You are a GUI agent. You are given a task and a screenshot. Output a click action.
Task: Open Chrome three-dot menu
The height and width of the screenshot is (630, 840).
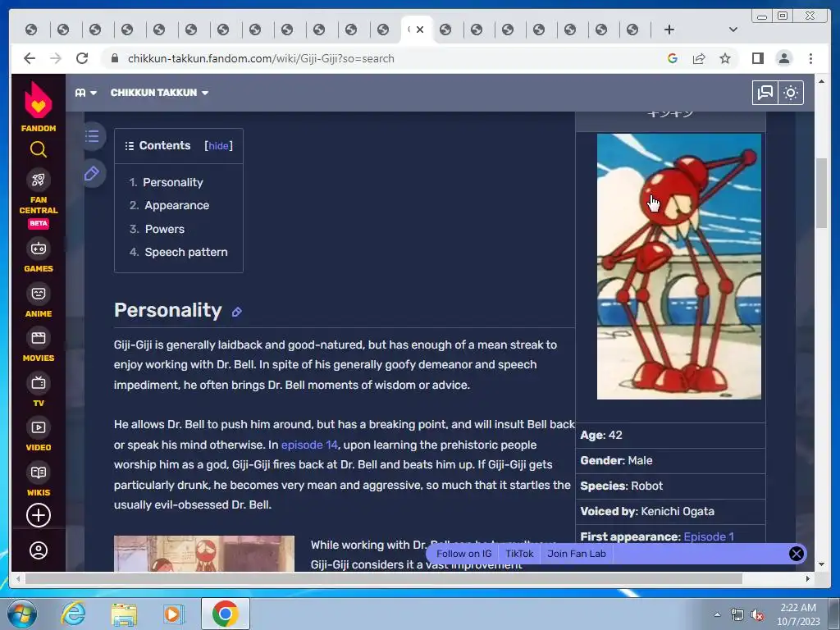click(x=810, y=58)
